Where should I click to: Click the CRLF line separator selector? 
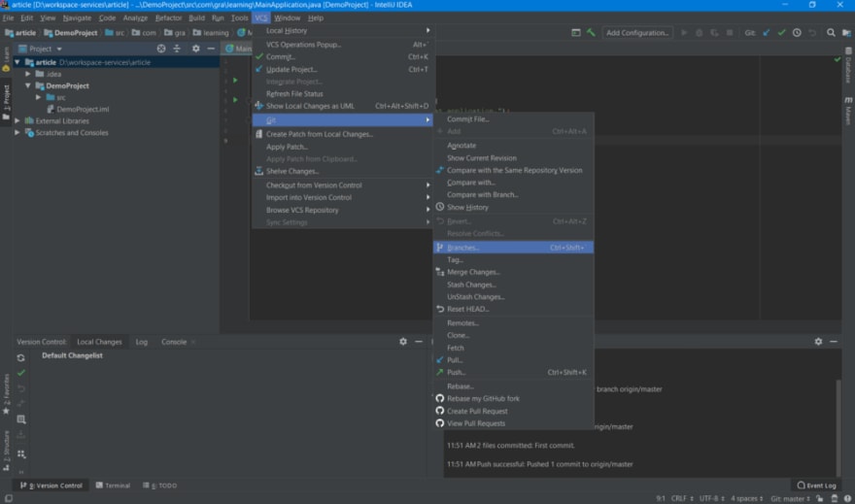click(x=682, y=498)
